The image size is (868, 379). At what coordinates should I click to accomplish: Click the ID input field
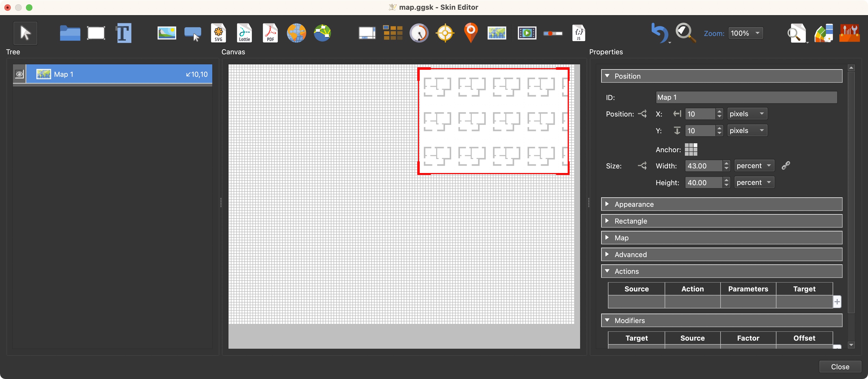click(746, 97)
